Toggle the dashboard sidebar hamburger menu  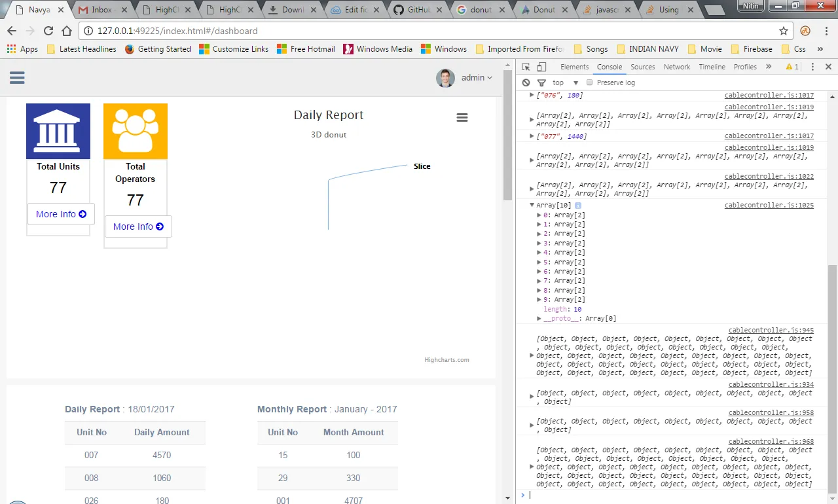[17, 78]
